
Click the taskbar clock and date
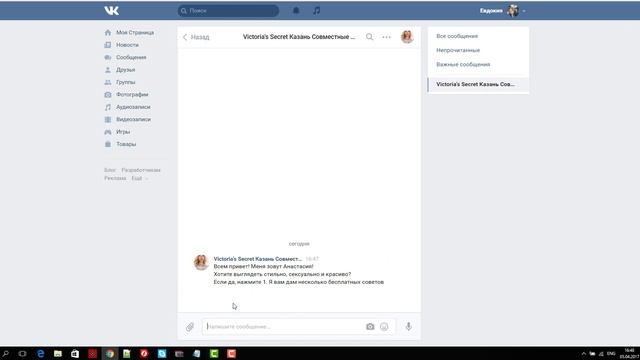[629, 353]
